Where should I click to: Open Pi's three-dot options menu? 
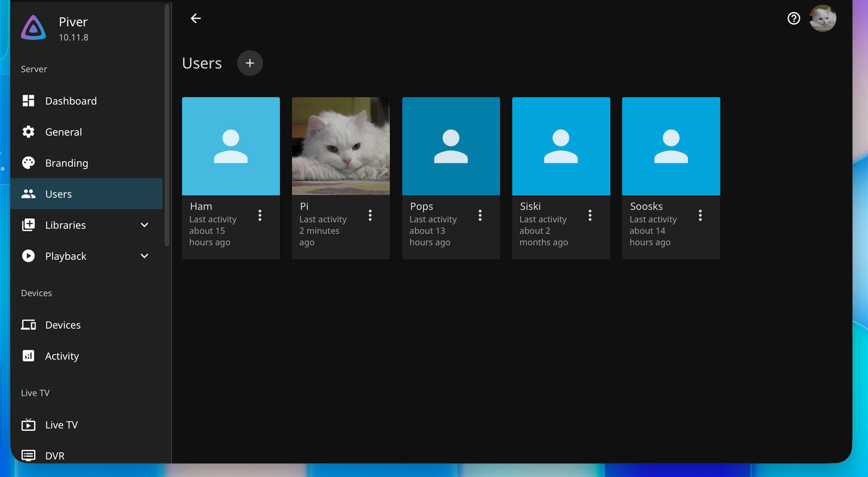(370, 215)
